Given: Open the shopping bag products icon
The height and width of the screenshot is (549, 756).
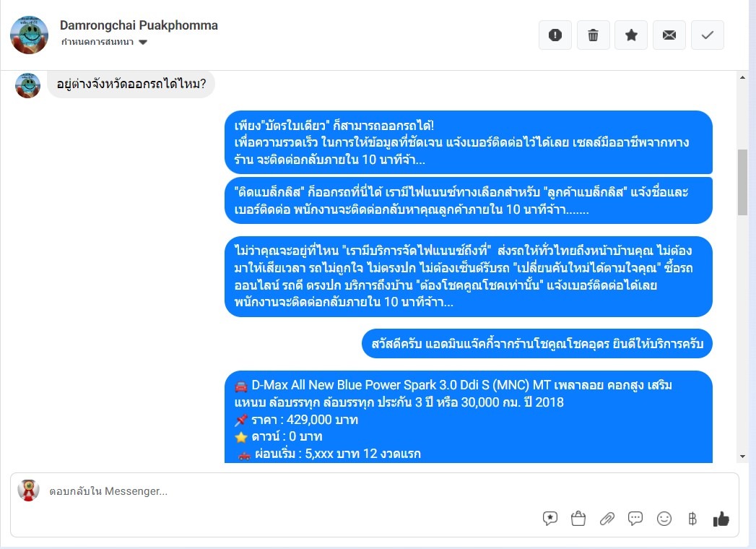Looking at the screenshot, I should (578, 519).
